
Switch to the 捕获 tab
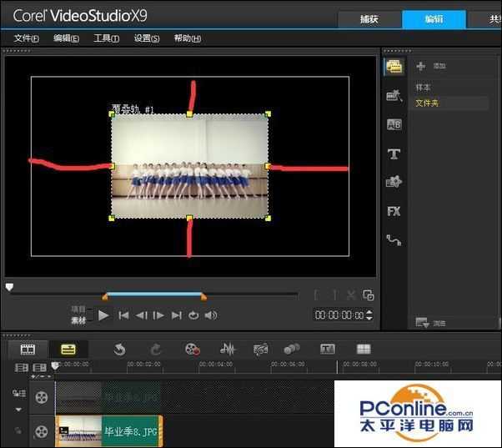point(368,19)
